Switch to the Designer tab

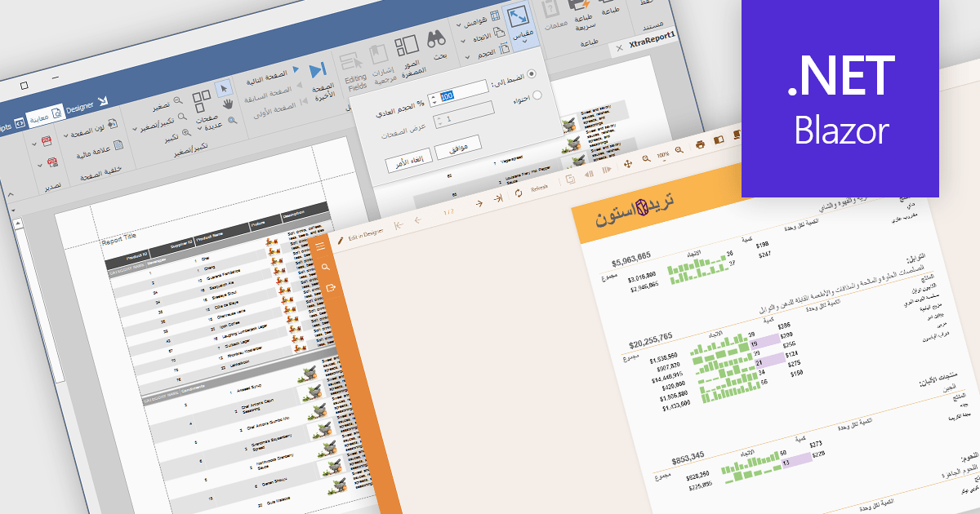[x=80, y=106]
